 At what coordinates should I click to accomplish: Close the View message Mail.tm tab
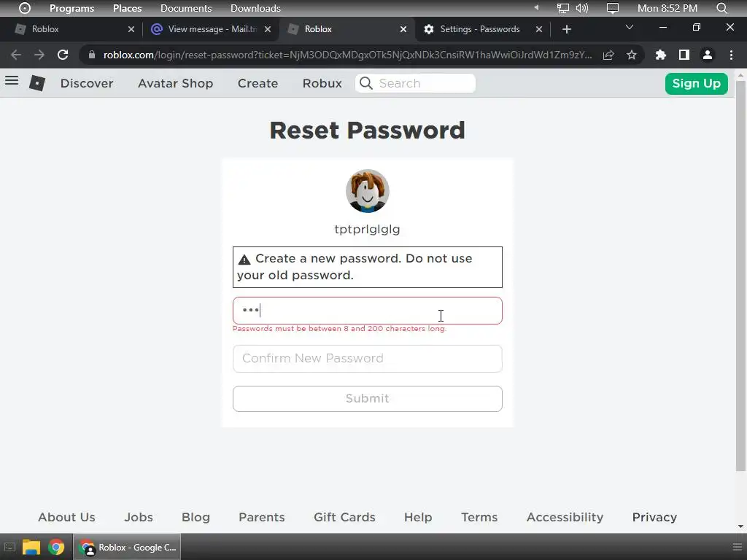268,29
